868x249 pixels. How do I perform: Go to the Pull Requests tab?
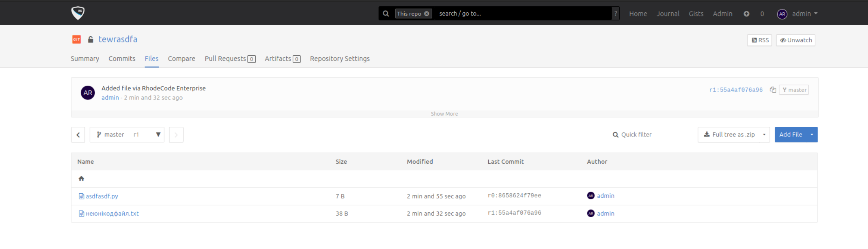tap(230, 59)
